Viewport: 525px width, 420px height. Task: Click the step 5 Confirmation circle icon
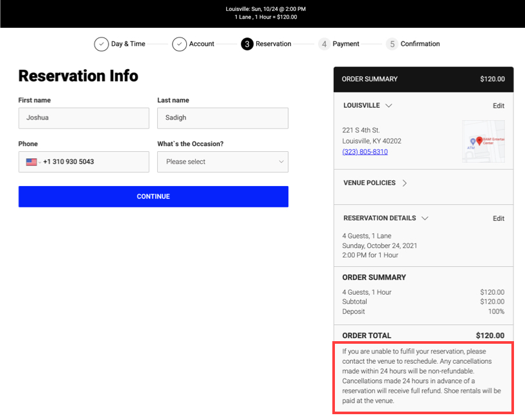[x=392, y=44]
